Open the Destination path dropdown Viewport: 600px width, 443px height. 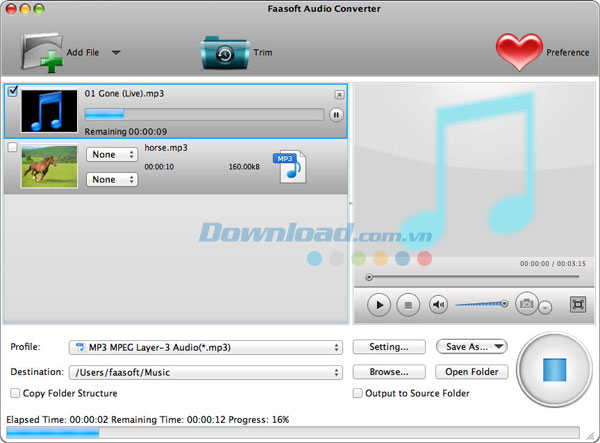[x=206, y=372]
